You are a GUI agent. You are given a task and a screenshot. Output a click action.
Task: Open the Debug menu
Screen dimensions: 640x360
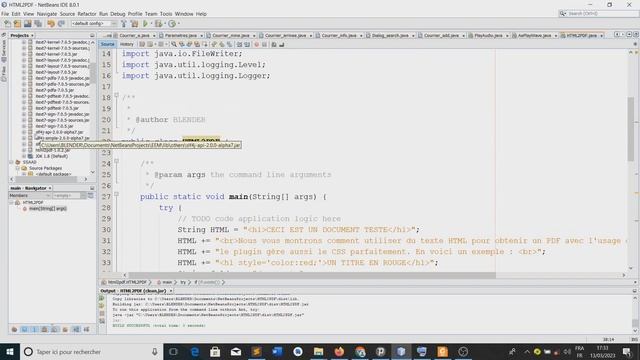coord(118,14)
